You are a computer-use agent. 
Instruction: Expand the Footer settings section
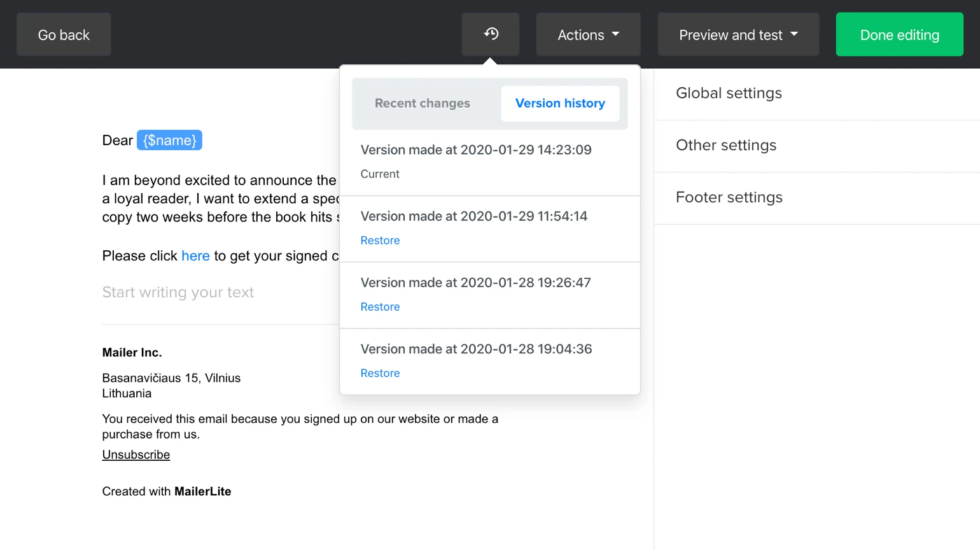pyautogui.click(x=729, y=197)
